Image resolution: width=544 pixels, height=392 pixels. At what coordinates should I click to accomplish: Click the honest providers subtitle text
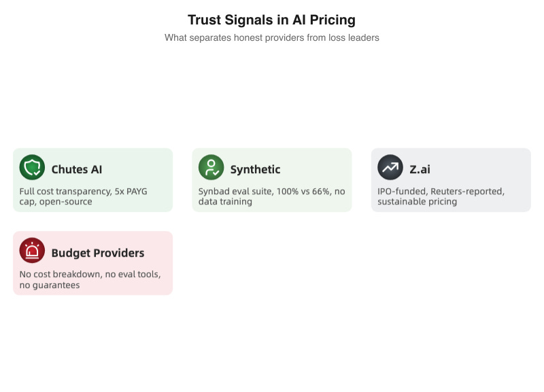click(271, 38)
